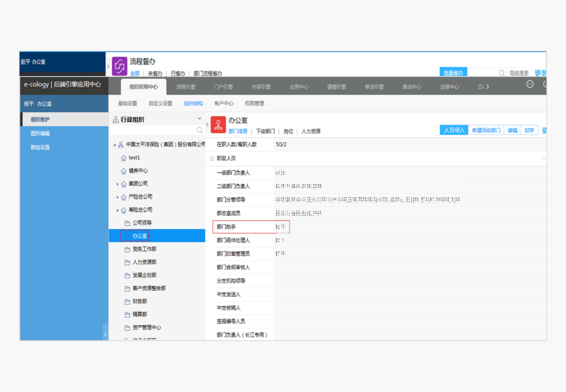Expand the 集团公司 tree node
Image resolution: width=566 pixels, height=392 pixels.
click(x=117, y=184)
